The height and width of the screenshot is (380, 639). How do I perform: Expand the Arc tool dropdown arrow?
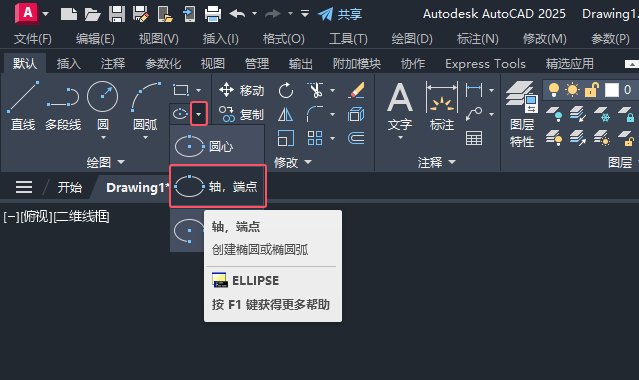[x=145, y=138]
